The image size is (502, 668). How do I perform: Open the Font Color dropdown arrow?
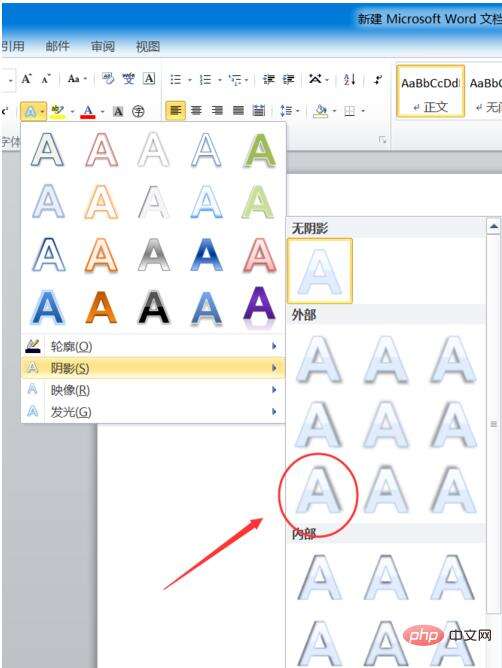click(x=102, y=112)
